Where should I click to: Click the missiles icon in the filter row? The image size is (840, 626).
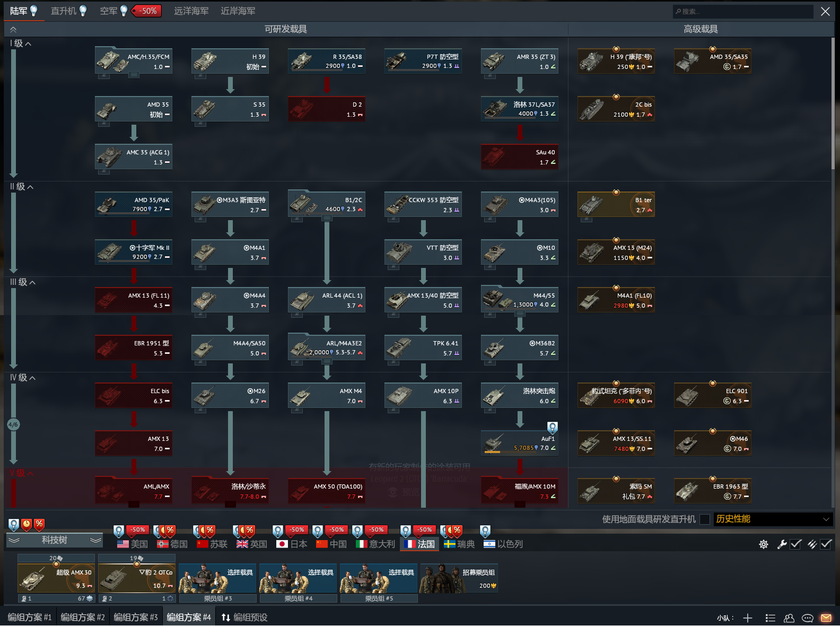[812, 544]
